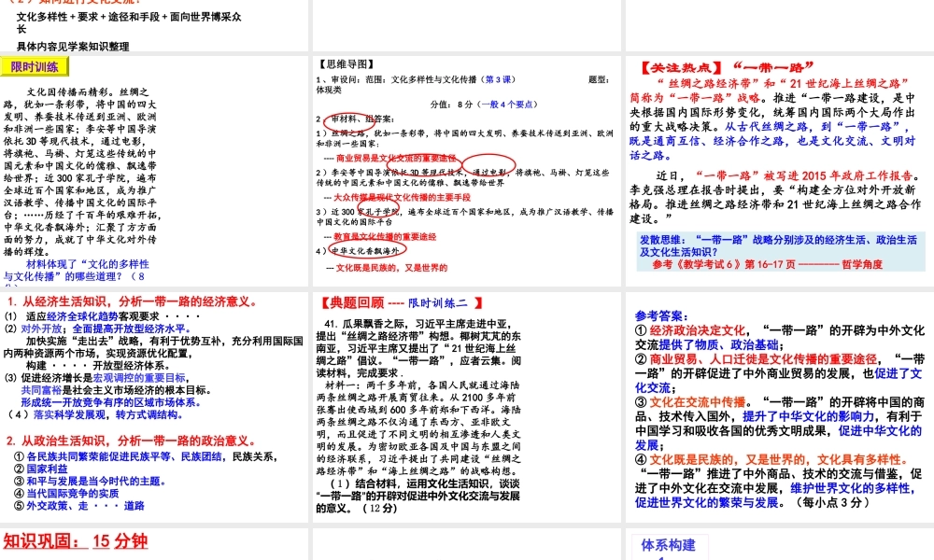
Task: Click the text 具体内容见学案知识整理
Action: point(73,46)
